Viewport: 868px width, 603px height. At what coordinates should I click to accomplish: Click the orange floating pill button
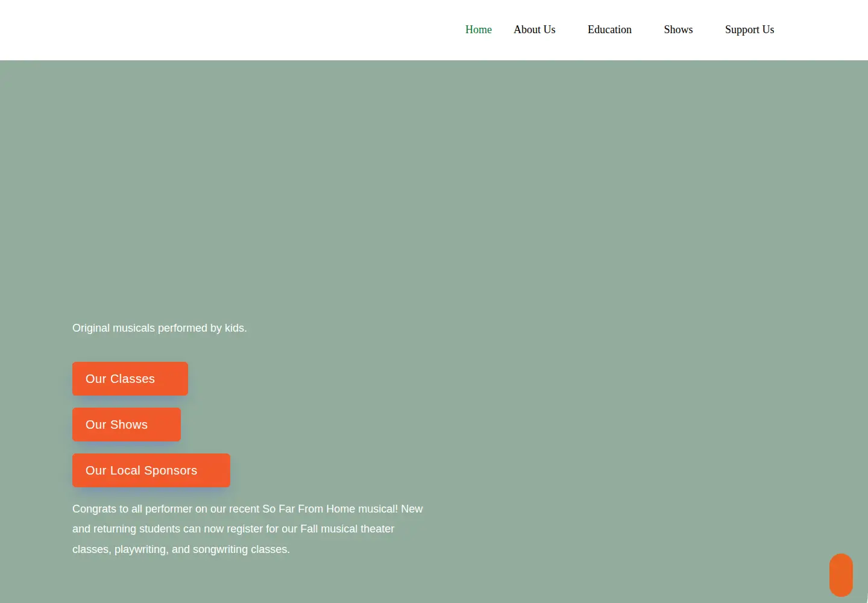click(841, 575)
